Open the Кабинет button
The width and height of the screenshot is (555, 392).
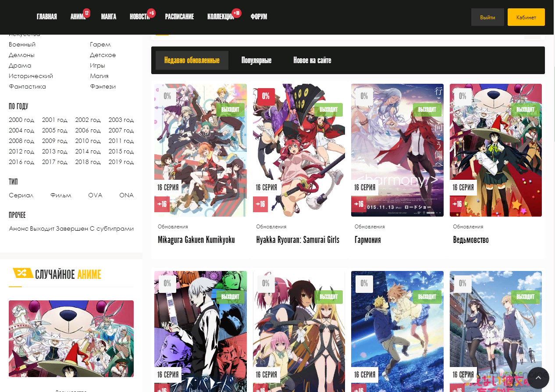click(x=526, y=17)
